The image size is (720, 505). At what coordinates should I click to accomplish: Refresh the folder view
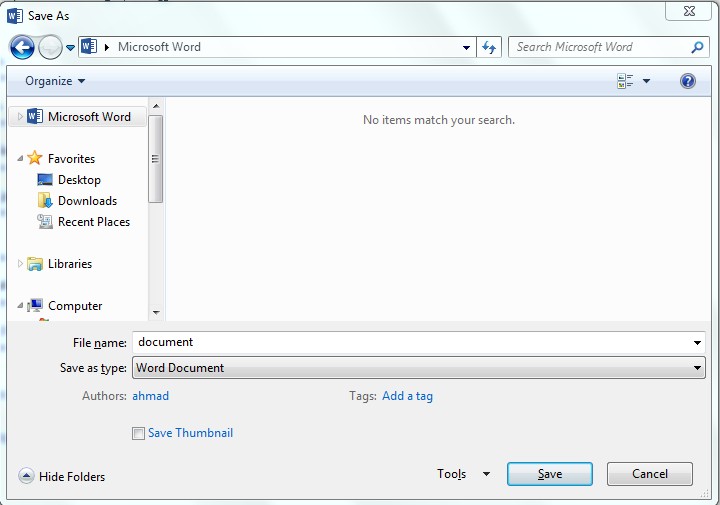coord(489,47)
